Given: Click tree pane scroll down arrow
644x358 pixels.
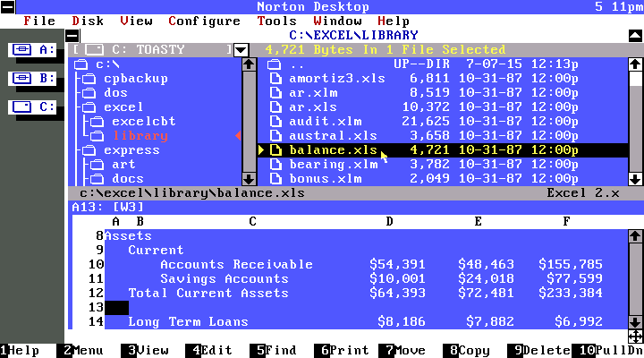Looking at the screenshot, I should point(249,179).
